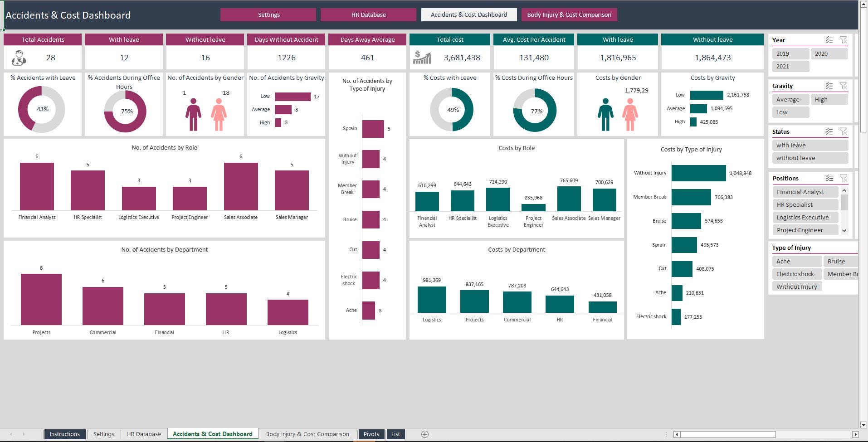The height and width of the screenshot is (442, 868).
Task: Enable multi-select on the Status slicer
Action: tap(829, 131)
